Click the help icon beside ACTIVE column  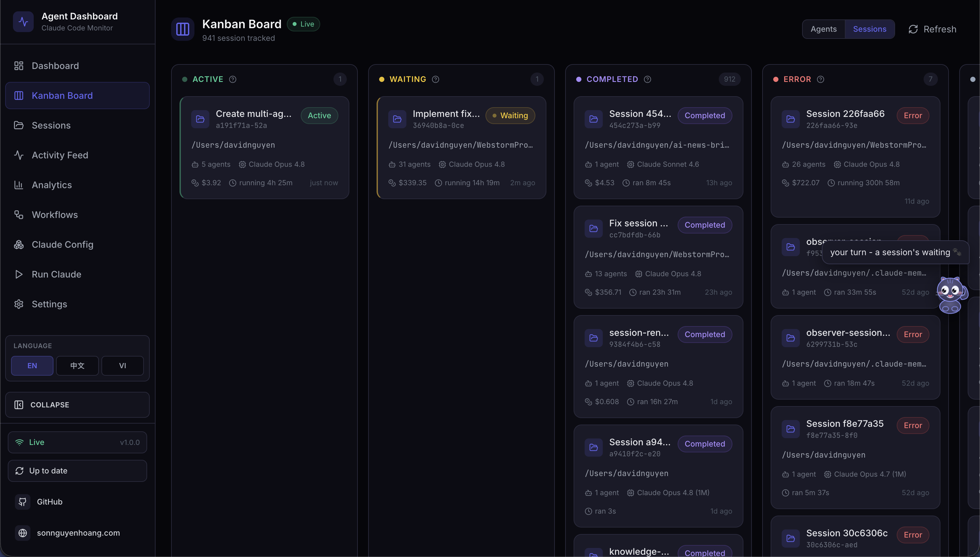[233, 79]
